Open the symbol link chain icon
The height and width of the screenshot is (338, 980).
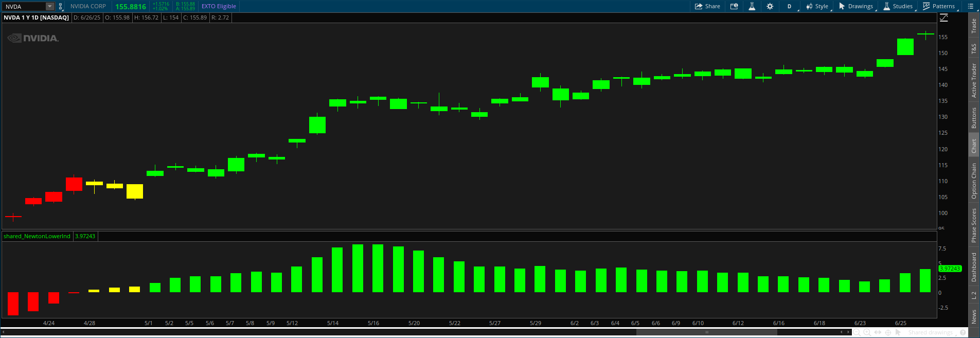coord(61,7)
